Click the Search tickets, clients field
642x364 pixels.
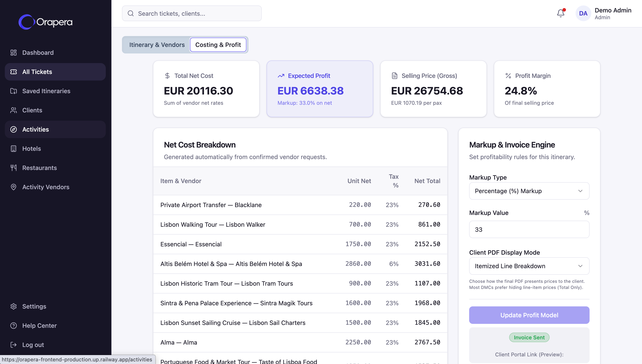[x=191, y=13]
